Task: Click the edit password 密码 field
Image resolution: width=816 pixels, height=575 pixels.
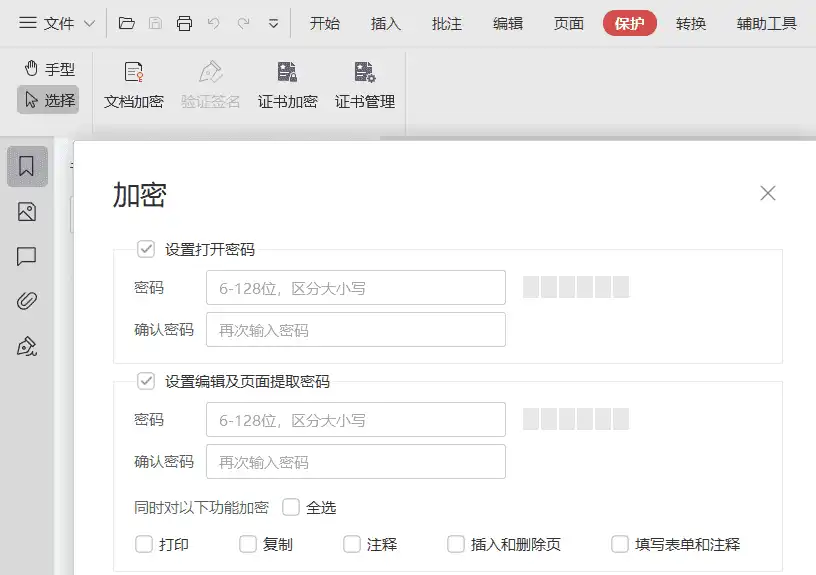Action: (x=356, y=419)
